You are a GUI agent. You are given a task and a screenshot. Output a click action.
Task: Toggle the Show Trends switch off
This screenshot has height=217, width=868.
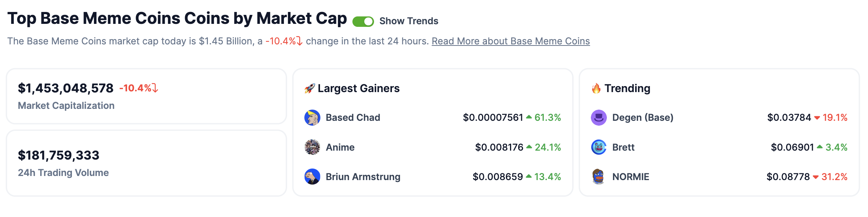pos(362,21)
